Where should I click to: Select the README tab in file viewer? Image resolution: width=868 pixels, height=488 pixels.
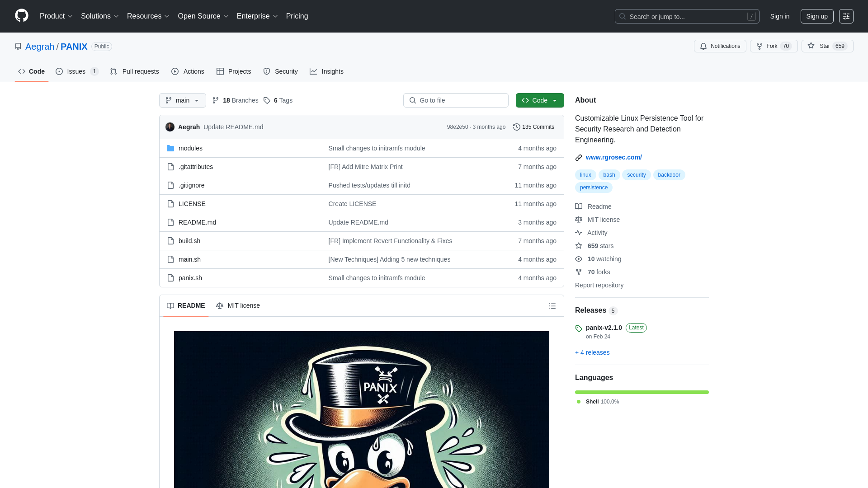186,306
